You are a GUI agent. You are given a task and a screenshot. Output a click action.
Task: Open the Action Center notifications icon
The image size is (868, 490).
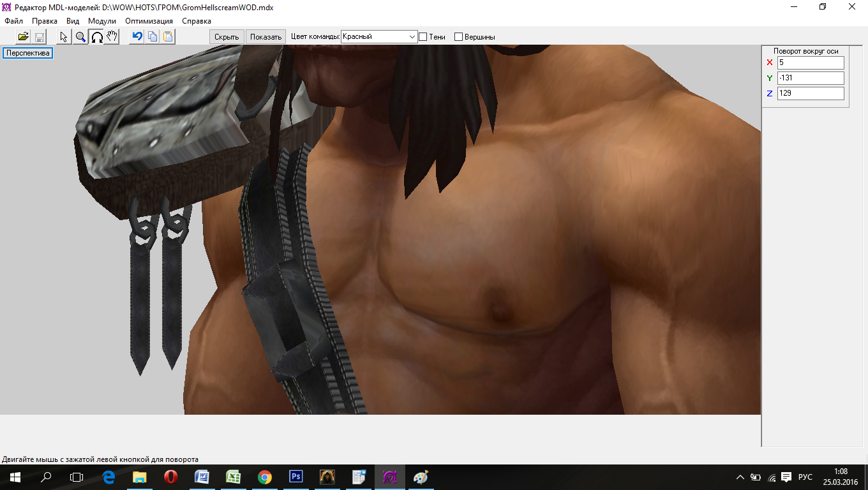(x=786, y=477)
